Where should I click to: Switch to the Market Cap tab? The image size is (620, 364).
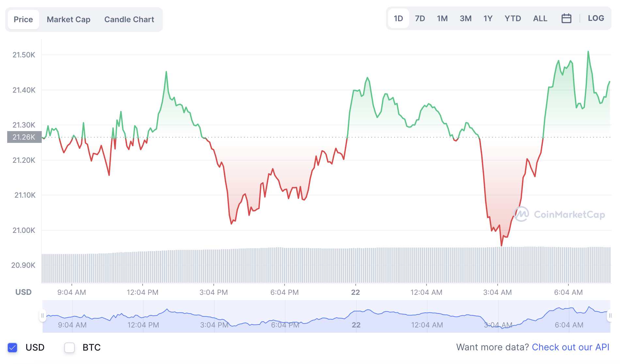(x=68, y=19)
